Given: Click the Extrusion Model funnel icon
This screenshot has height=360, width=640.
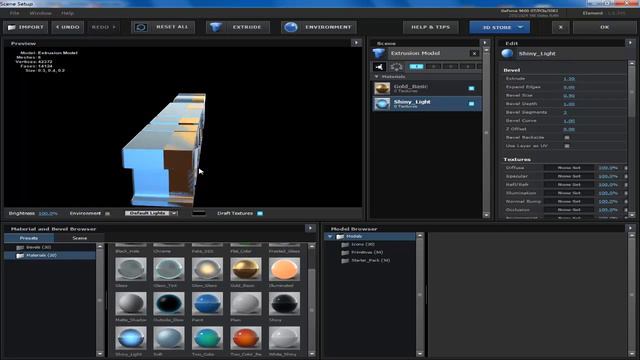Looking at the screenshot, I should (x=379, y=53).
